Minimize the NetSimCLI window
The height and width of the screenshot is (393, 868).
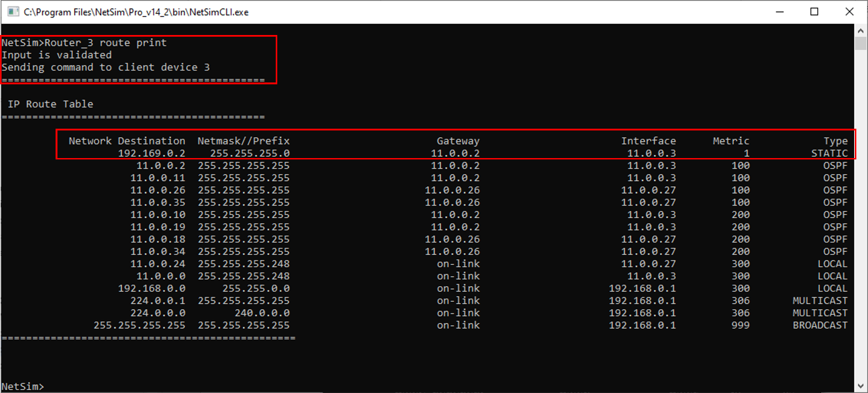point(779,12)
